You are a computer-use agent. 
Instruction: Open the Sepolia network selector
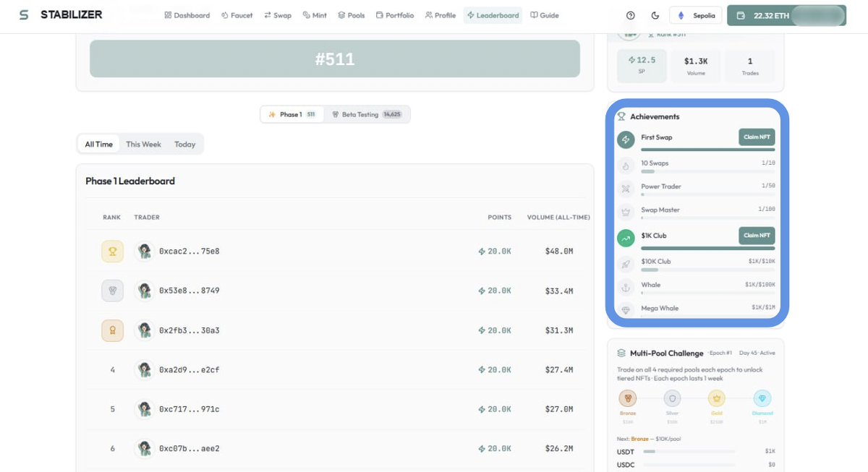pyautogui.click(x=695, y=15)
